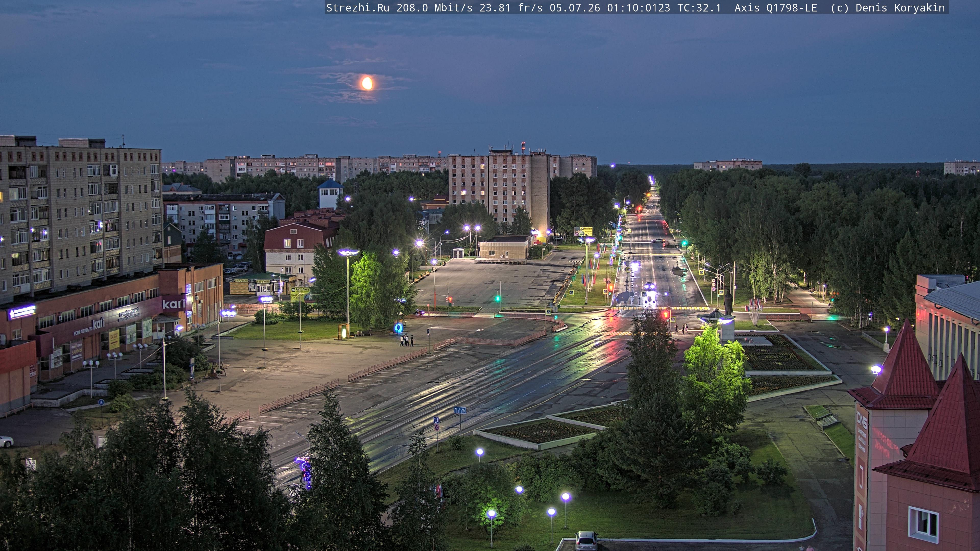This screenshot has width=980, height=551.
Task: Click the (c) Denis Koryakin credit
Action: pos(888,8)
